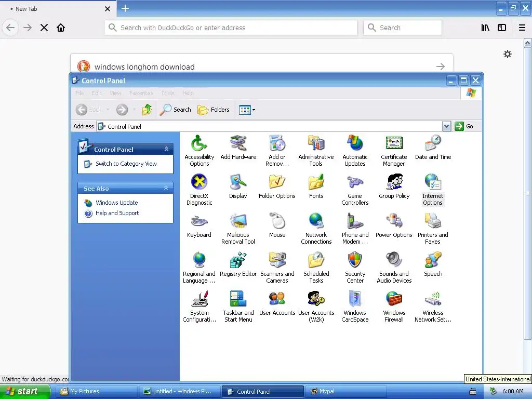Launch DirectX Diagnostic tool
This screenshot has height=399, width=532.
click(x=199, y=190)
